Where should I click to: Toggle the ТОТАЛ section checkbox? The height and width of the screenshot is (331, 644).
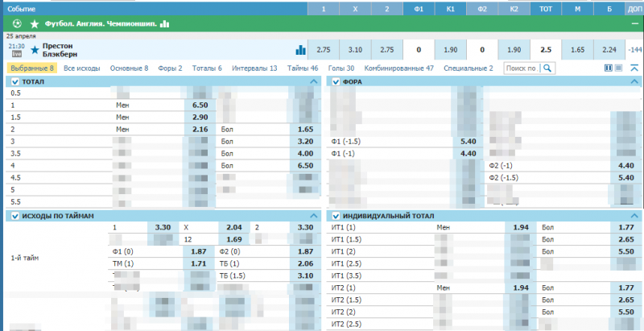(x=14, y=82)
